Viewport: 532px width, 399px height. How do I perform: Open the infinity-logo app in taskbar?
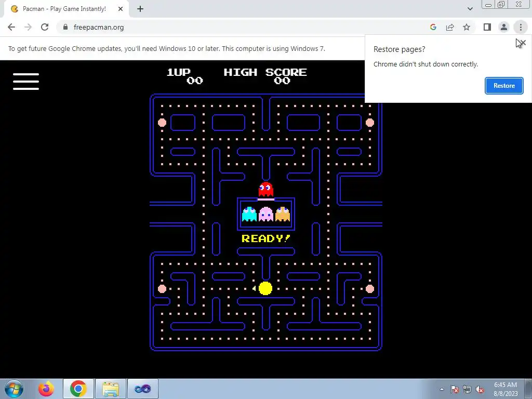click(x=143, y=389)
